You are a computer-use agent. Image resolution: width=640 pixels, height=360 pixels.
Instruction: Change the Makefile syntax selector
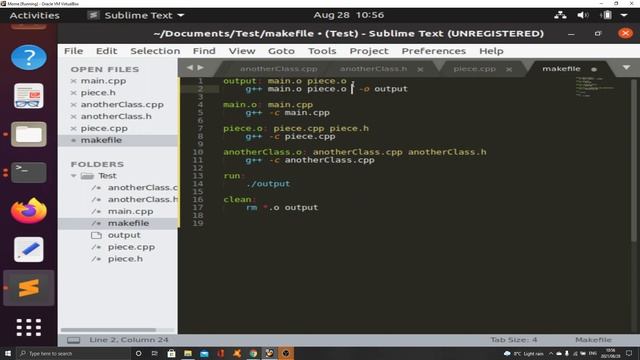point(593,340)
